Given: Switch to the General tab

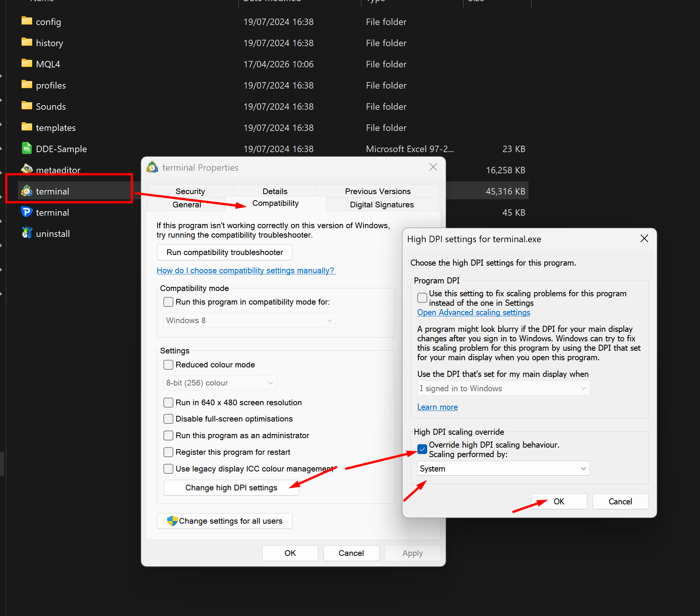Looking at the screenshot, I should (187, 205).
